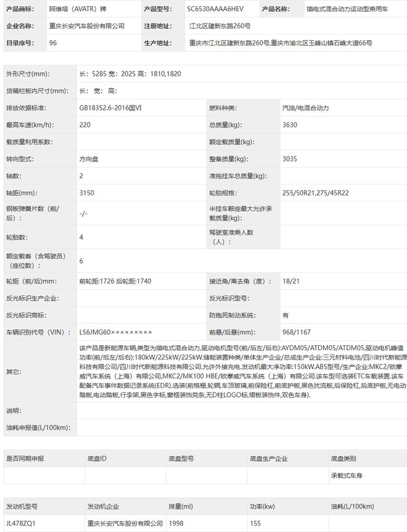Select fuel type 汽油/电混合动力
Viewport: 407px width, 532px height.
tap(305, 108)
